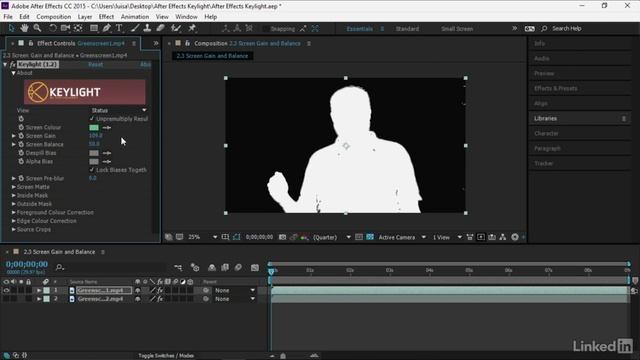Screen dimensions: 640x360
Task: Click the Despill Bias gray swatch
Action: pyautogui.click(x=94, y=153)
